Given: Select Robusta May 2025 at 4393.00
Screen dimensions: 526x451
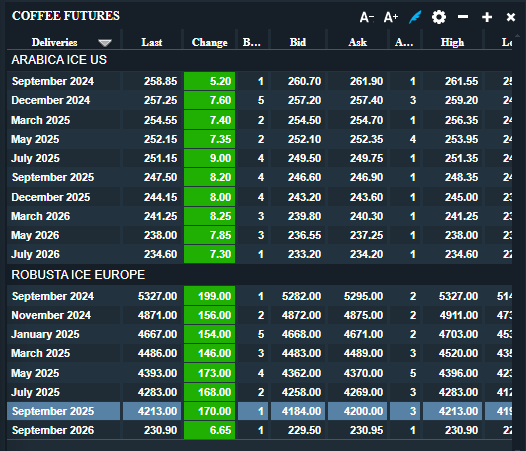Looking at the screenshot, I should (x=259, y=373).
